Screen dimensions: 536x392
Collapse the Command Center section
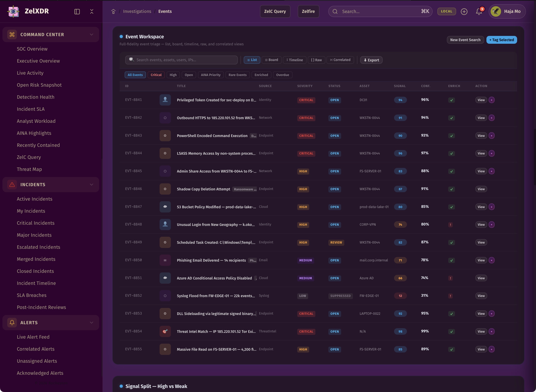pyautogui.click(x=91, y=35)
